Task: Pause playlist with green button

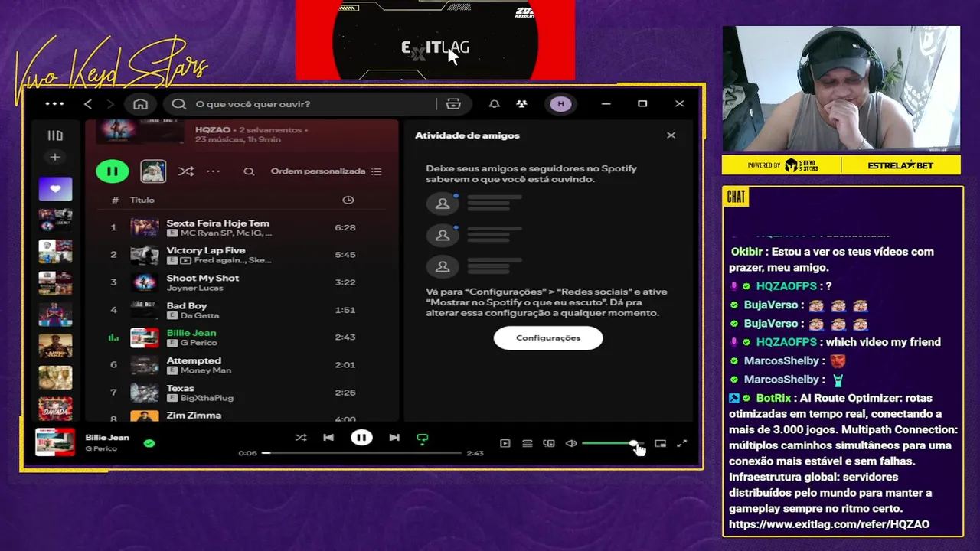Action: pyautogui.click(x=113, y=171)
